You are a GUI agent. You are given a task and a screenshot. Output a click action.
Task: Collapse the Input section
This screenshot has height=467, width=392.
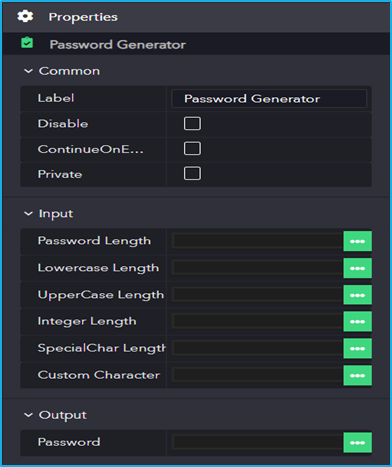[x=28, y=214]
